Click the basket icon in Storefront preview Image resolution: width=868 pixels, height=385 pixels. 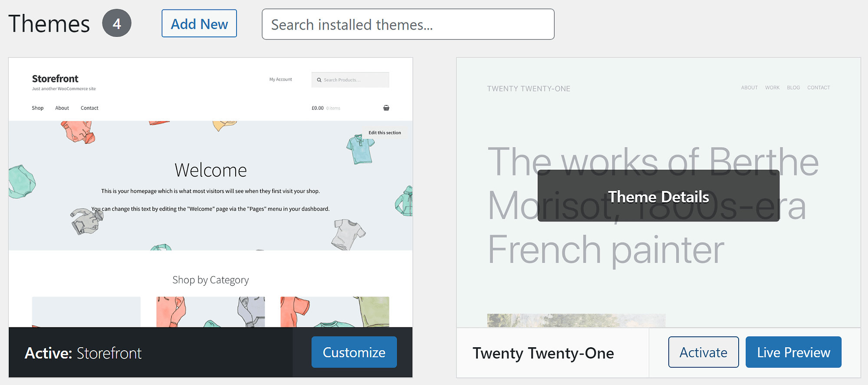pos(386,108)
